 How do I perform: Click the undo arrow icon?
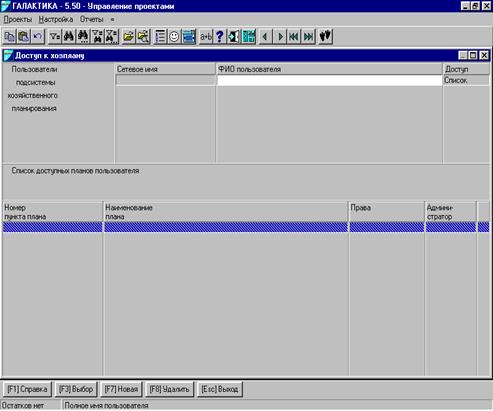pyautogui.click(x=38, y=36)
